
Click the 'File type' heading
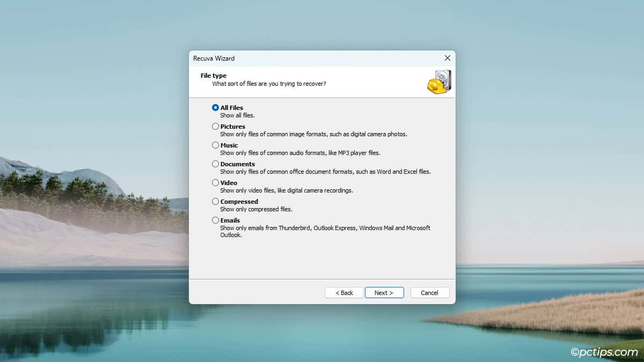(214, 76)
